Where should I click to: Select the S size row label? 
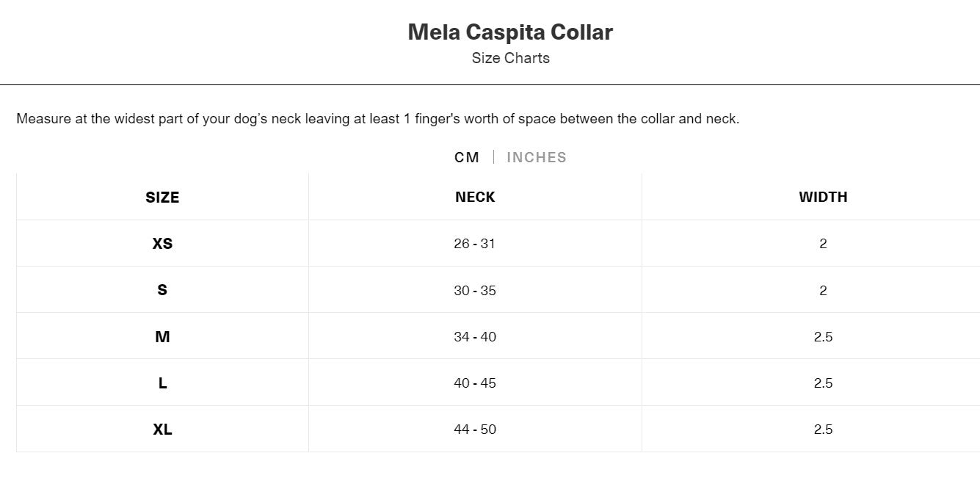pos(161,290)
